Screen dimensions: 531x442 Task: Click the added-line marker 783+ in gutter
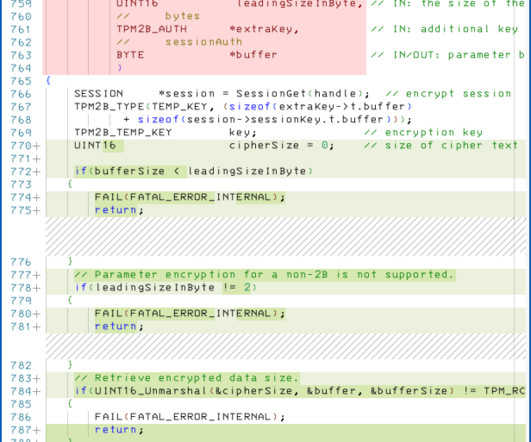pos(25,378)
